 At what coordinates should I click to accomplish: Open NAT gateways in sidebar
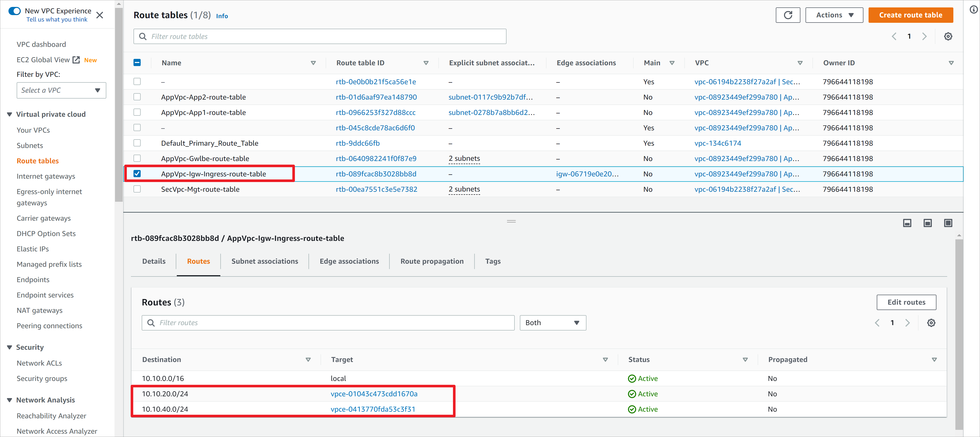tap(39, 311)
